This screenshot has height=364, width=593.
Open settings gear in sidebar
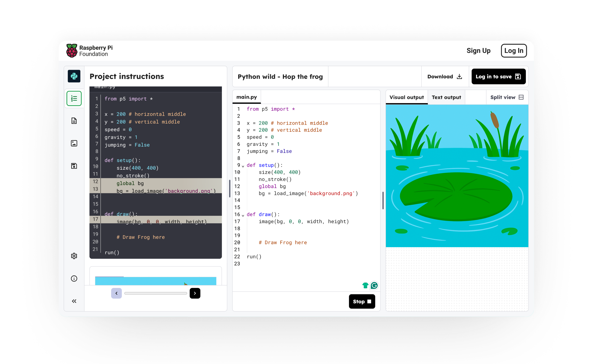tap(74, 256)
